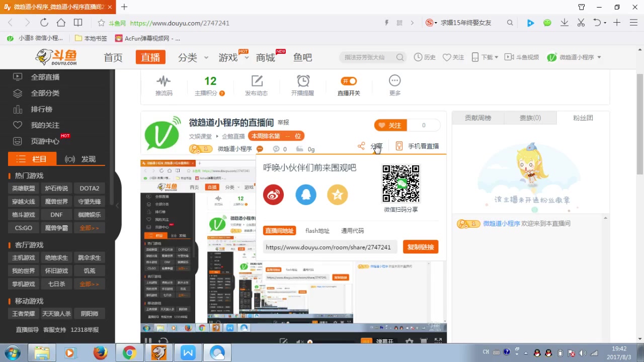Click the 绝地求生 game tag
The height and width of the screenshot is (362, 644).
coord(56,258)
